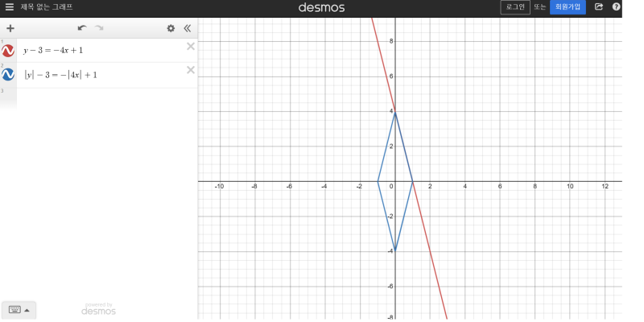This screenshot has width=644, height=322.
Task: Click y-axis label -6
Action: [390, 287]
